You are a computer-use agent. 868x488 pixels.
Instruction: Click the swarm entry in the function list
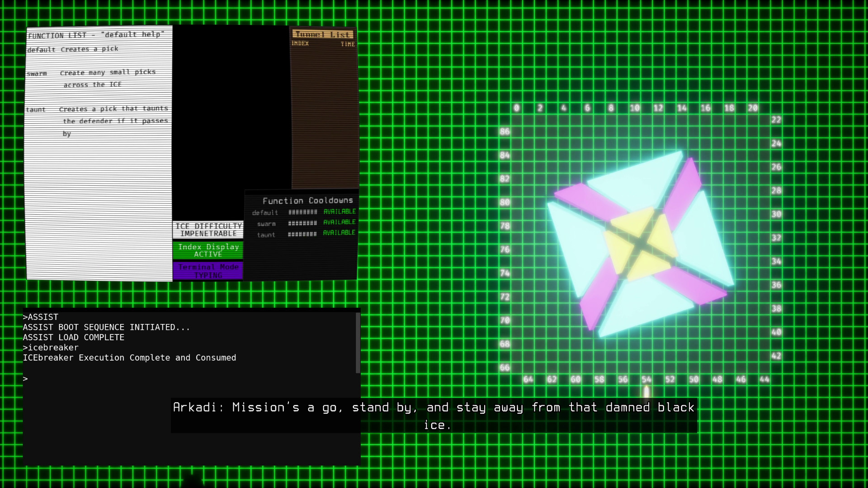click(38, 72)
